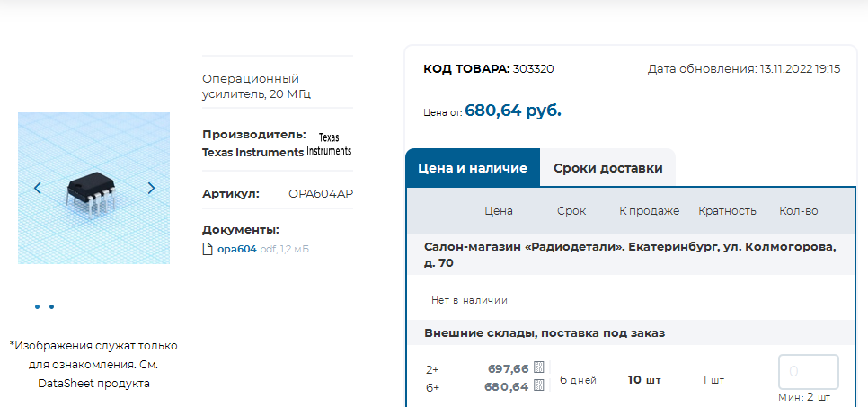Select product code 303320

tap(533, 68)
